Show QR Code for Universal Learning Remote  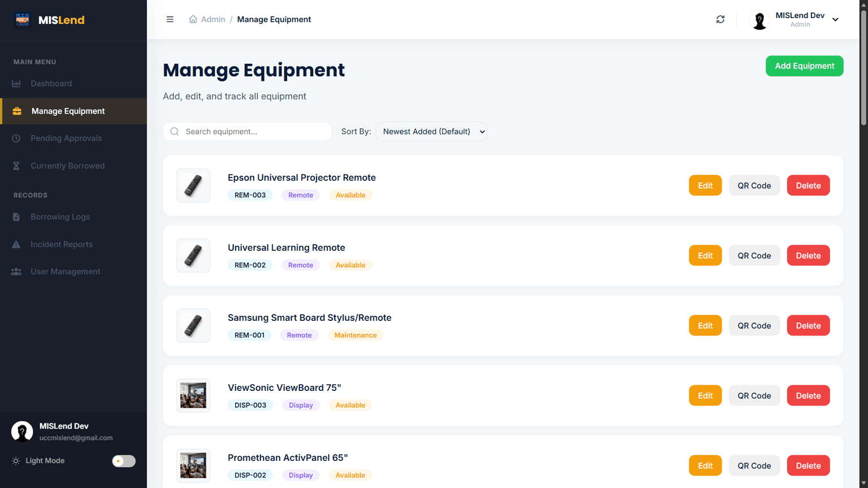(754, 255)
